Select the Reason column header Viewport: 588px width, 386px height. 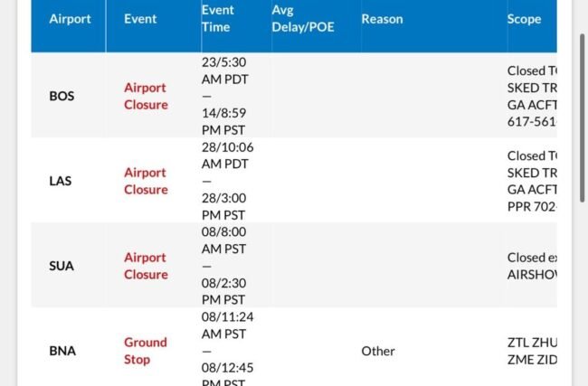pyautogui.click(x=382, y=19)
